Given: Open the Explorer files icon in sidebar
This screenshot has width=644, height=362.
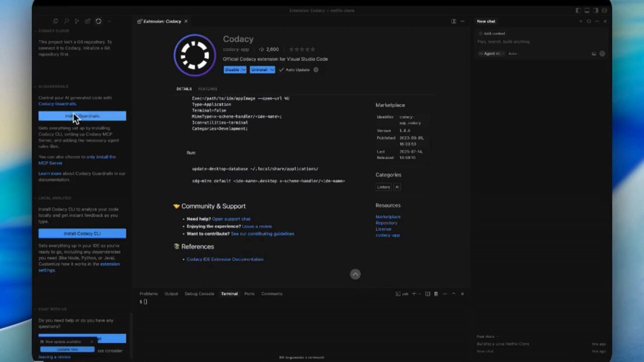Looking at the screenshot, I should 55,21.
